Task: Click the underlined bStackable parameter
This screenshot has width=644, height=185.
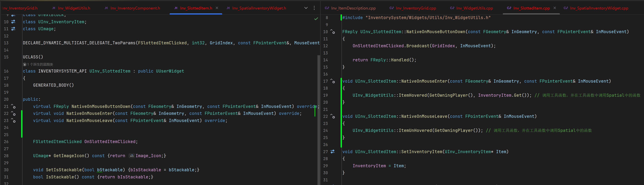Action: point(110,170)
